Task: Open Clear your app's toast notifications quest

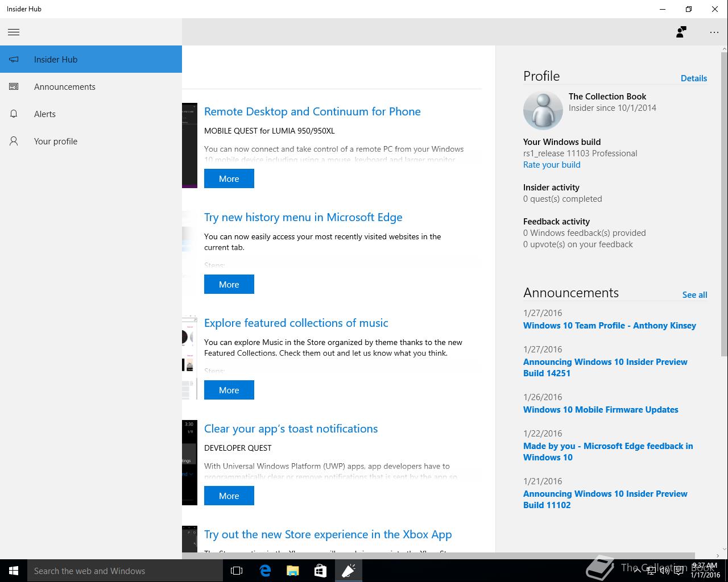Action: [x=291, y=429]
